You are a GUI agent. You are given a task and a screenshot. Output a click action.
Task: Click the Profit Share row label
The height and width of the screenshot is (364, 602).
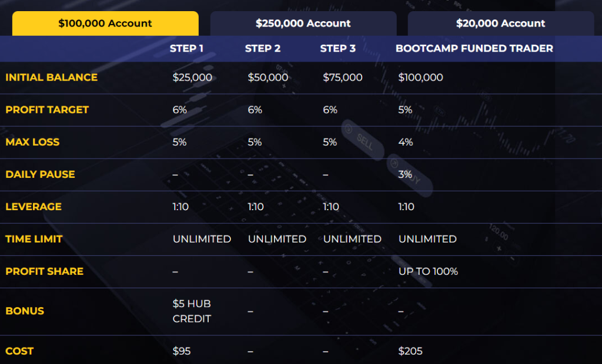(x=45, y=271)
